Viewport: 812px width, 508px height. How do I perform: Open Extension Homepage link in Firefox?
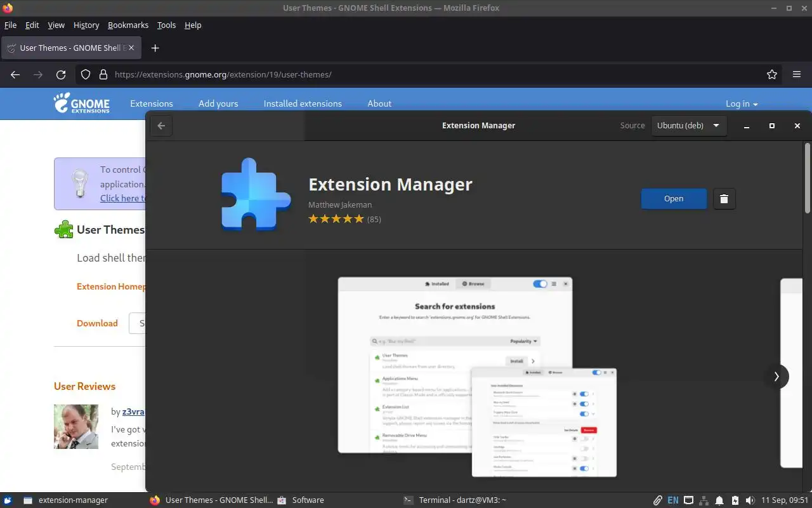111,286
